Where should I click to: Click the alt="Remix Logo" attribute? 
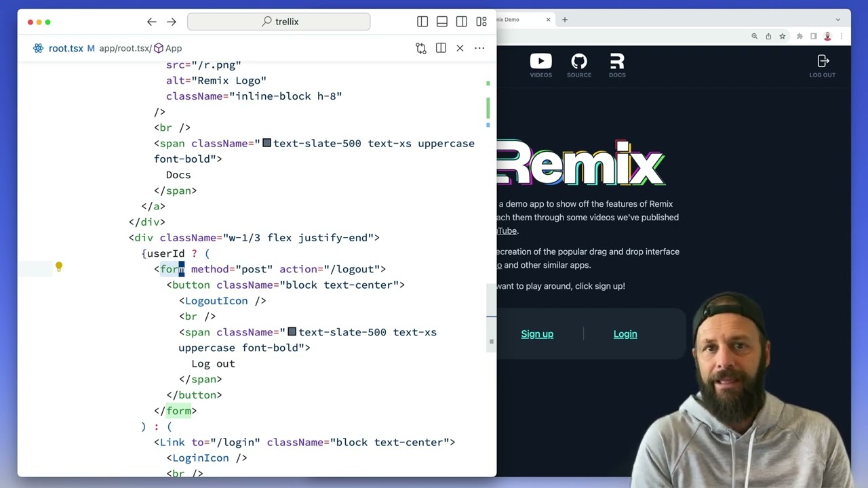216,81
